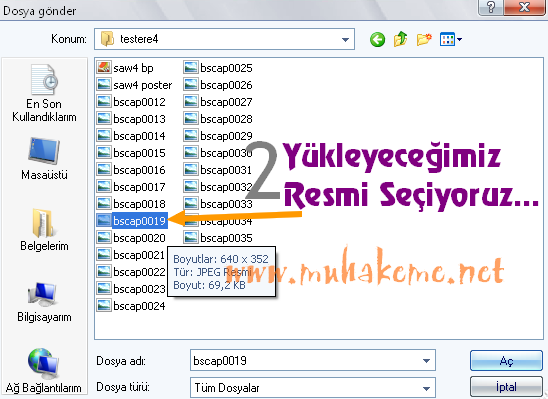548x399 pixels.
Task: Create a new folder
Action: 424,39
